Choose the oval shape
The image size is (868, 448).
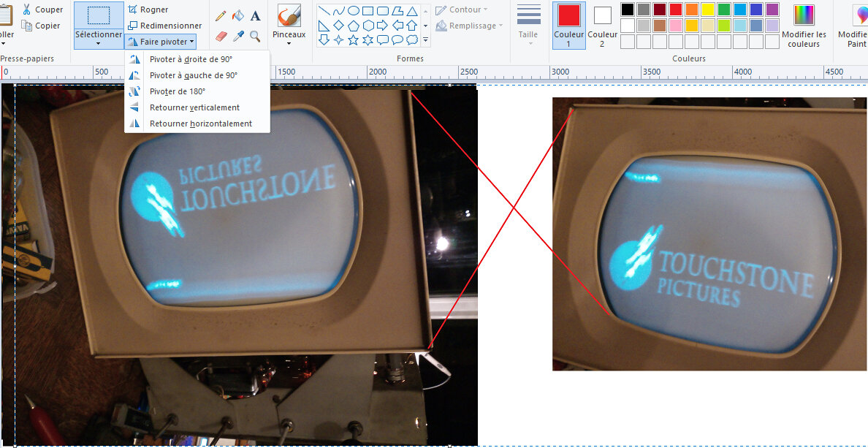(353, 10)
